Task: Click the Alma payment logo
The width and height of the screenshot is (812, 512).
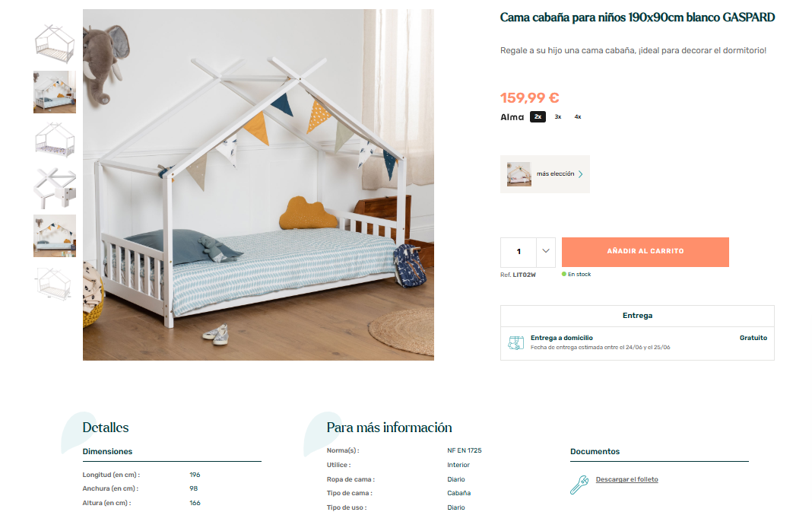Action: click(x=512, y=117)
